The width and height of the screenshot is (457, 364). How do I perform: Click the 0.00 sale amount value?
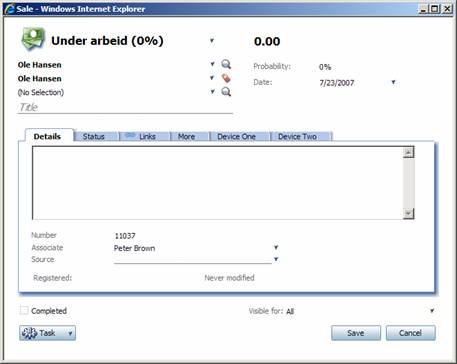pyautogui.click(x=267, y=41)
